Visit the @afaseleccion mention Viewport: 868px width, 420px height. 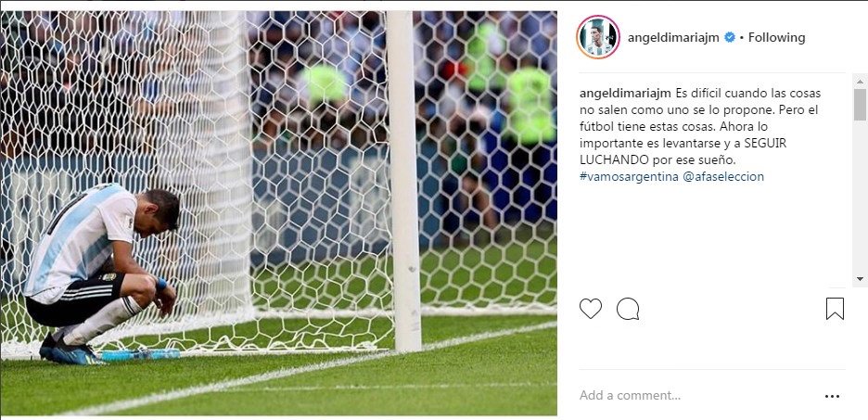pyautogui.click(x=723, y=176)
